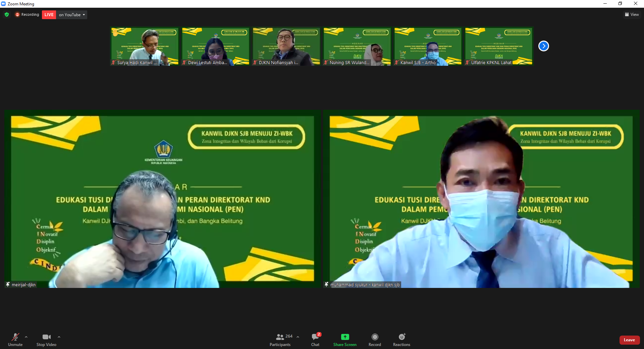Unmute the microphone
This screenshot has height=349, width=644.
15,337
